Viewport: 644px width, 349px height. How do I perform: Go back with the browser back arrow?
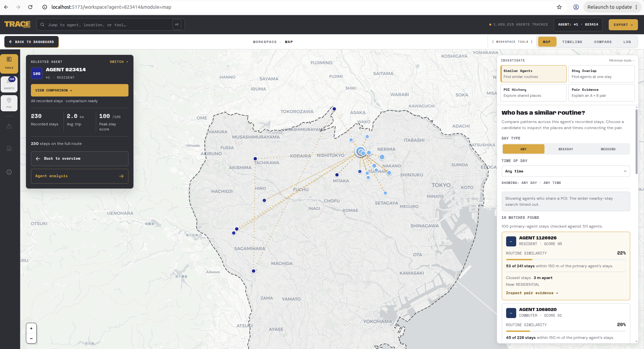(x=6, y=7)
